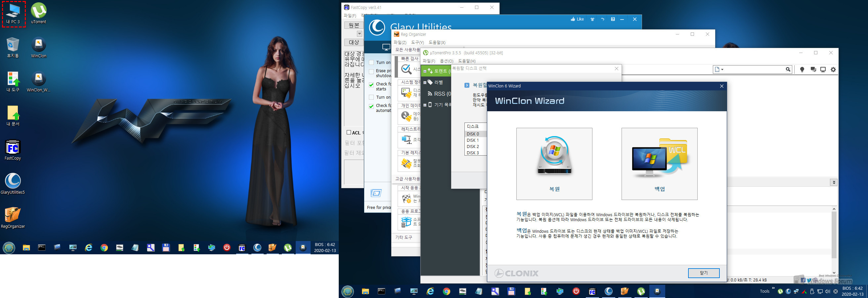Click the 빠른 검사 checkmark magnifier icon in Reg Organizer
This screenshot has height=298, width=868.
point(406,69)
